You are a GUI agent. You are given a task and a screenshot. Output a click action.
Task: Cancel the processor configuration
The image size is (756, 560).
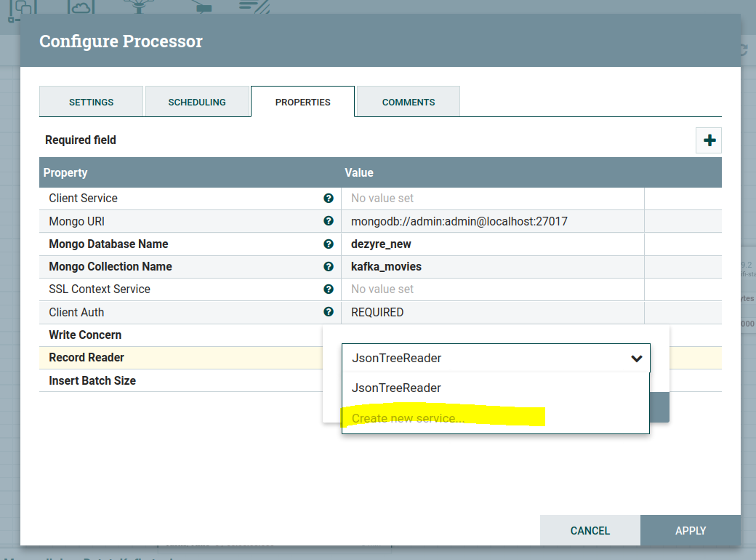click(590, 531)
